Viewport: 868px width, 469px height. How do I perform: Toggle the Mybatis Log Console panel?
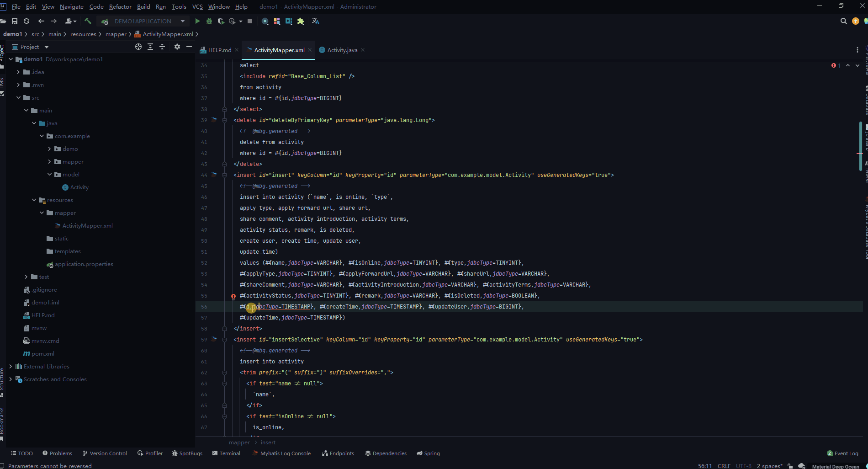281,453
